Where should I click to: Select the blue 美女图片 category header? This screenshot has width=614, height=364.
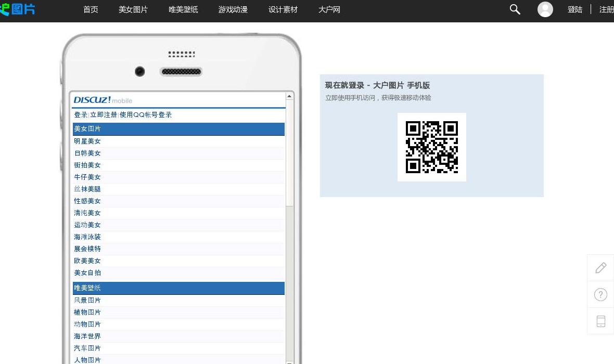point(178,129)
